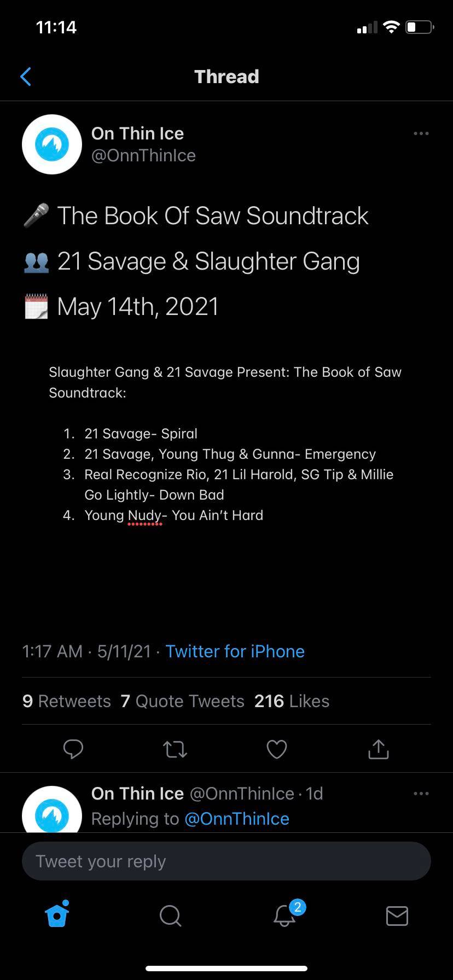453x980 pixels.
Task: Tap the retweet arrows icon
Action: pos(176,749)
